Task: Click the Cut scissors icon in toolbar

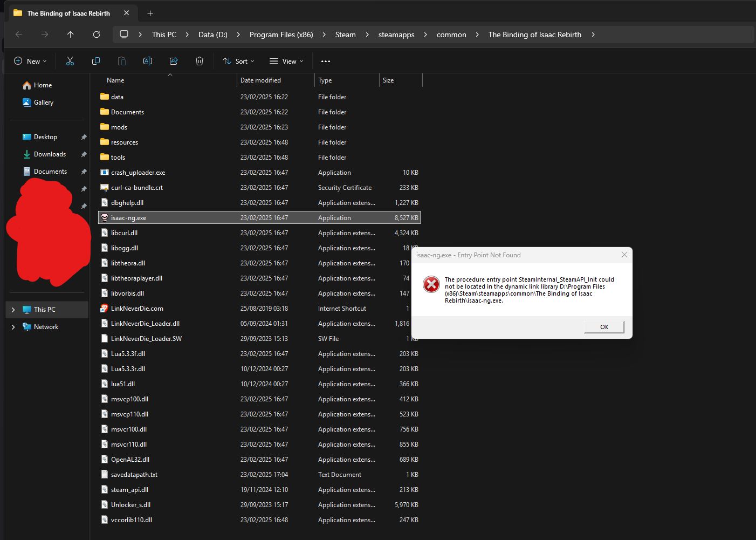Action: coord(70,61)
